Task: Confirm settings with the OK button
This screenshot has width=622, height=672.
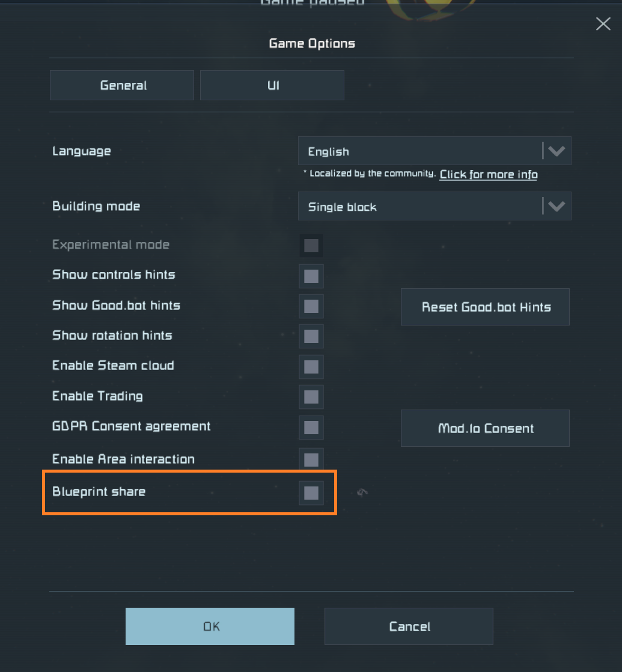Action: coord(210,626)
